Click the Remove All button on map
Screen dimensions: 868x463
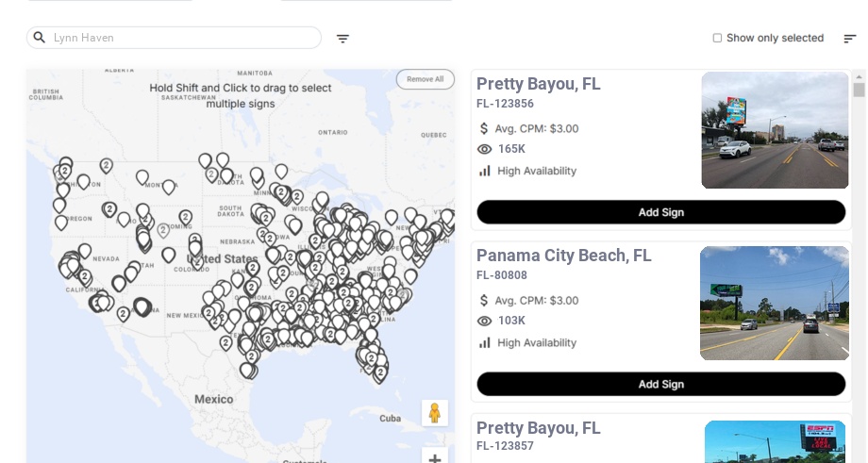pyautogui.click(x=425, y=79)
